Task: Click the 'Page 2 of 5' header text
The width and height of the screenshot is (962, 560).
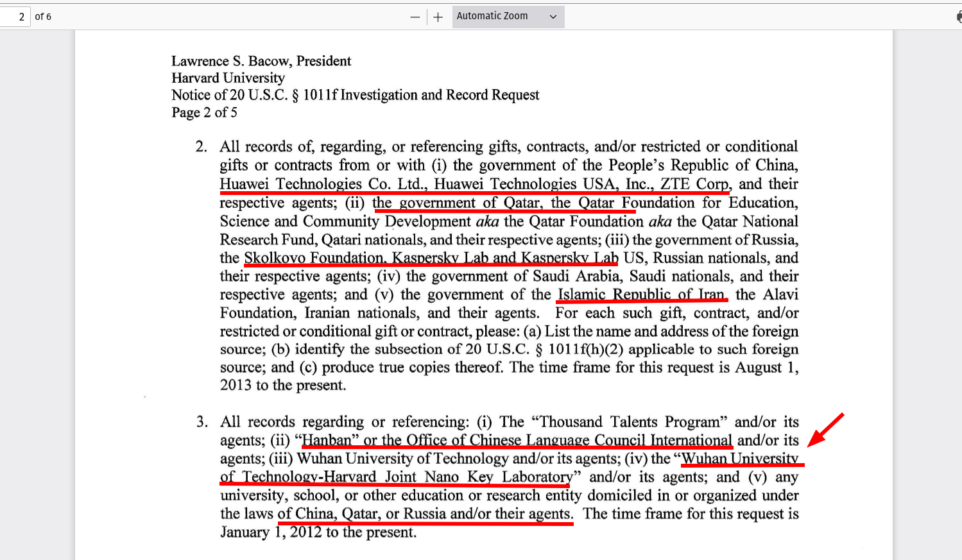Action: 204,112
